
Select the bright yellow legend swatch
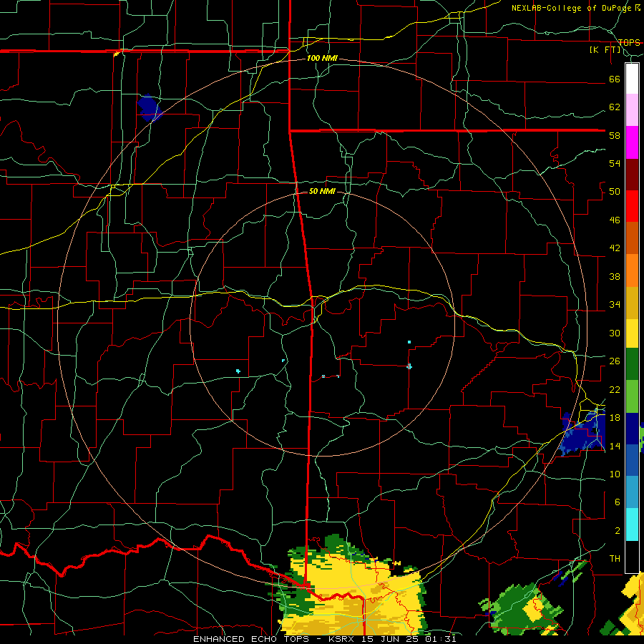[632, 333]
